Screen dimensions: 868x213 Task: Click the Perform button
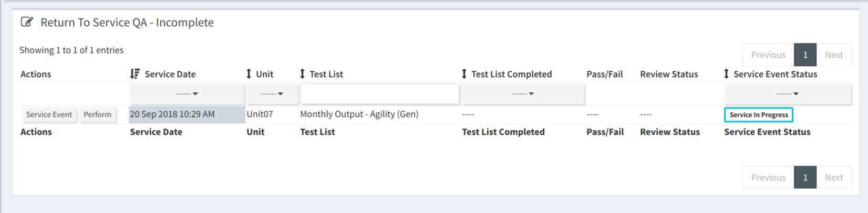pyautogui.click(x=98, y=114)
